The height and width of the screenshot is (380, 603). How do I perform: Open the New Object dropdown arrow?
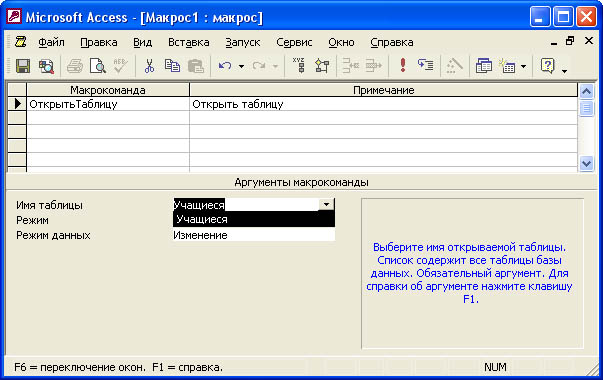coord(523,66)
